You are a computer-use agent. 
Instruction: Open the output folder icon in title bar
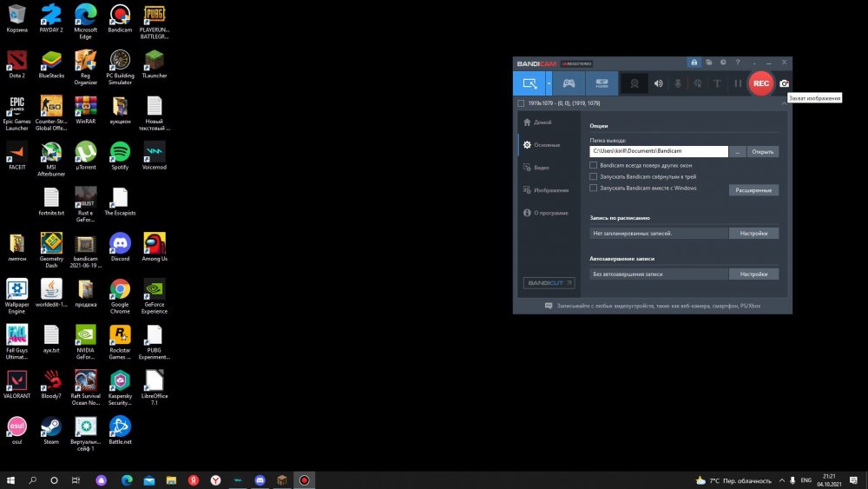click(x=708, y=63)
